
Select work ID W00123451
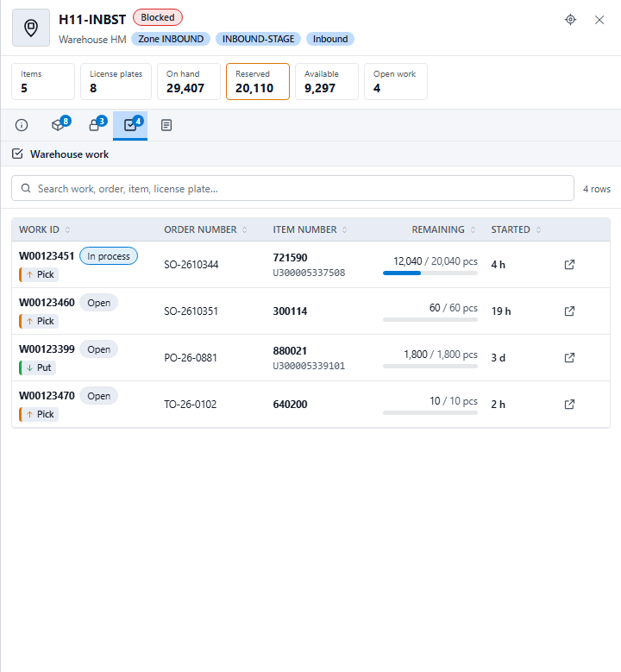click(x=47, y=256)
